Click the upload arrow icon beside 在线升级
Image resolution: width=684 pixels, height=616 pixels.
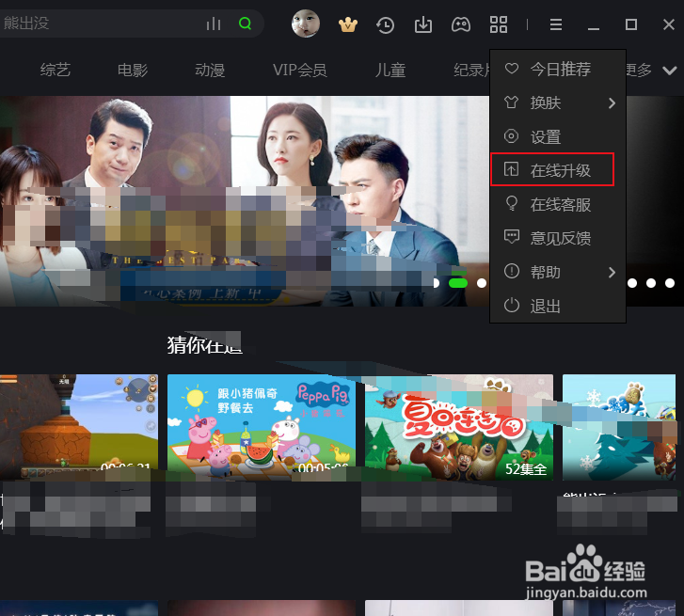tap(511, 169)
